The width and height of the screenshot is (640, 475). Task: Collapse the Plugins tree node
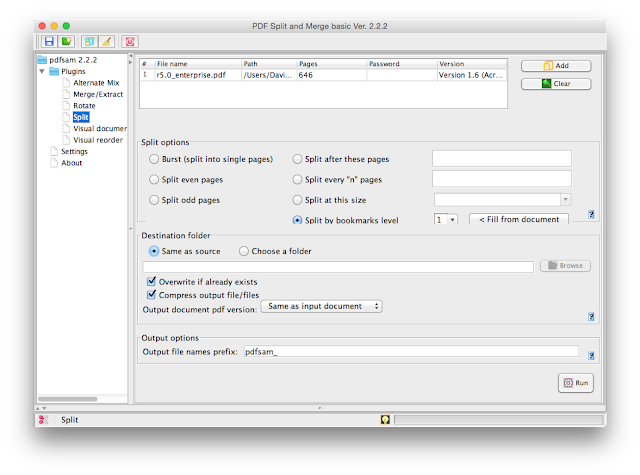pos(42,71)
